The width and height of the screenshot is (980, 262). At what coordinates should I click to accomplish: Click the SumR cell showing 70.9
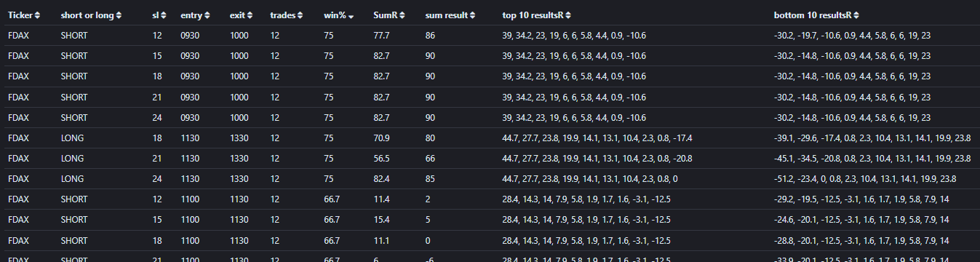click(382, 138)
